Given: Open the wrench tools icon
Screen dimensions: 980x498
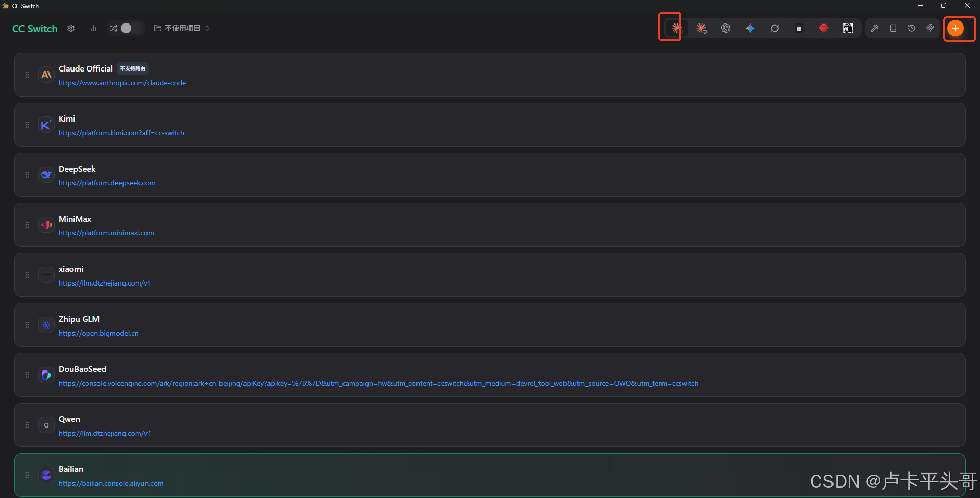Looking at the screenshot, I should [875, 28].
